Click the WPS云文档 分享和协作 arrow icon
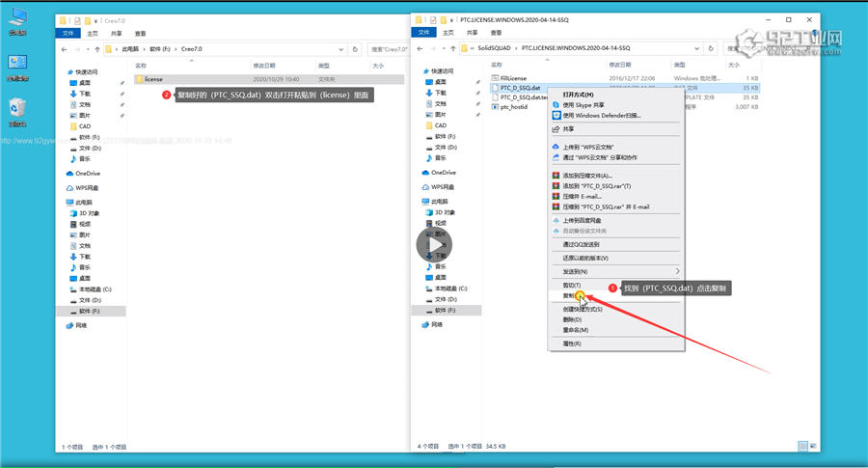 (556, 157)
